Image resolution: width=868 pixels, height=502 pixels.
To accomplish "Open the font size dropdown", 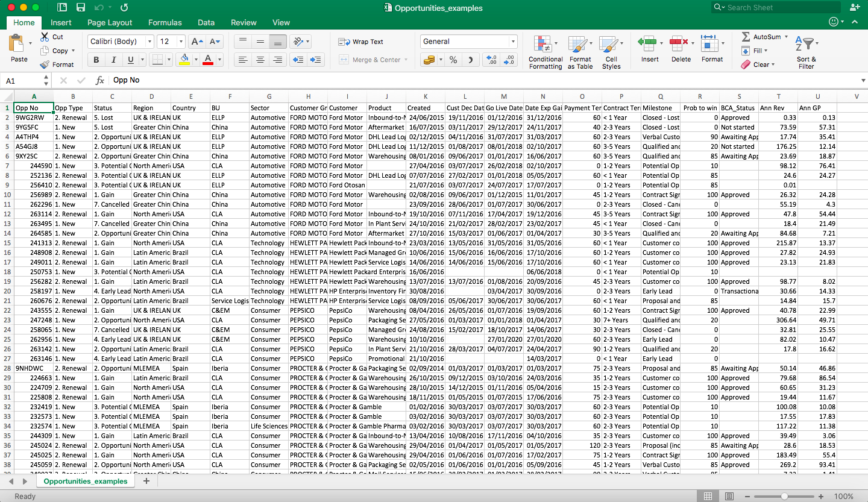I will [x=181, y=42].
